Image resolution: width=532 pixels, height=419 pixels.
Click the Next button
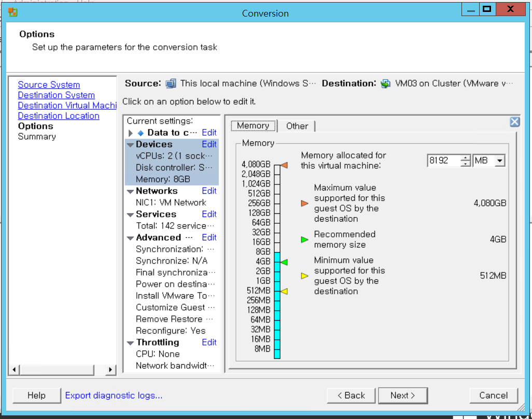pos(403,395)
